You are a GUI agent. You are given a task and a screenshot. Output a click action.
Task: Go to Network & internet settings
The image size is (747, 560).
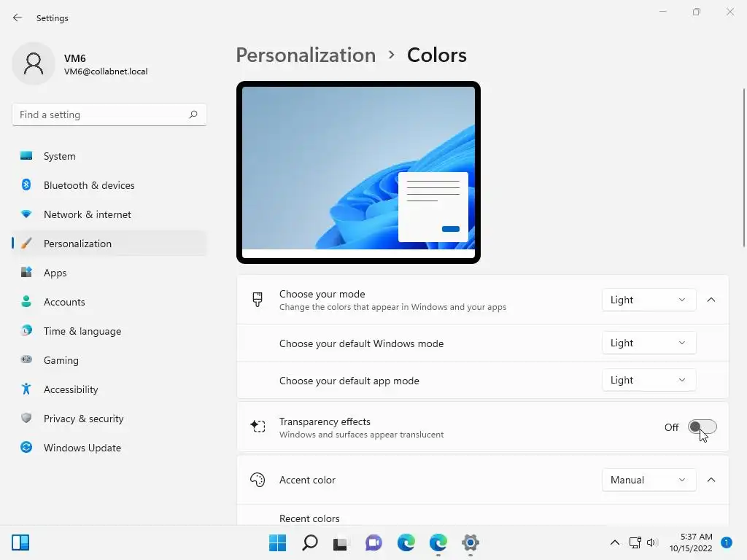[x=109, y=214]
